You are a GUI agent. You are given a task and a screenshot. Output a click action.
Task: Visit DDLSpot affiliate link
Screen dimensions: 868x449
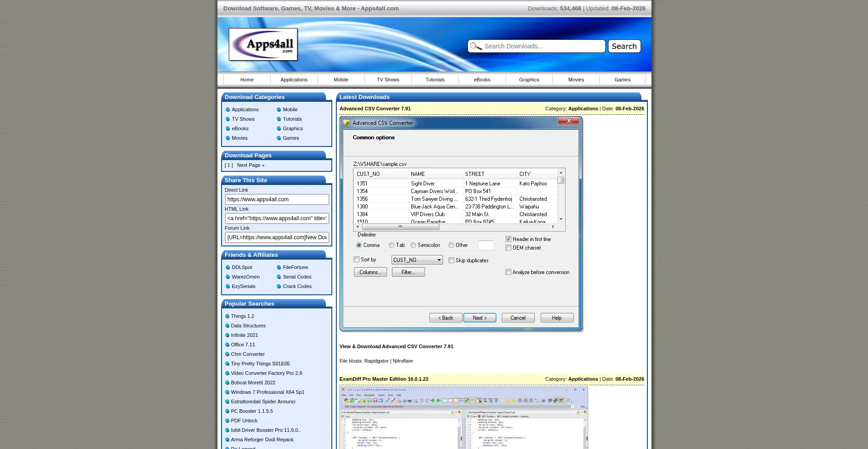click(242, 267)
